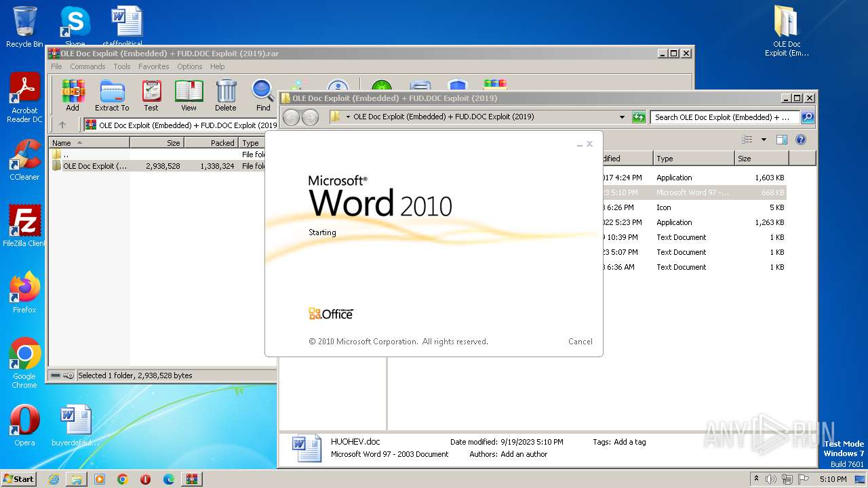
Task: Sort WinRAR list by Size column
Action: click(157, 143)
